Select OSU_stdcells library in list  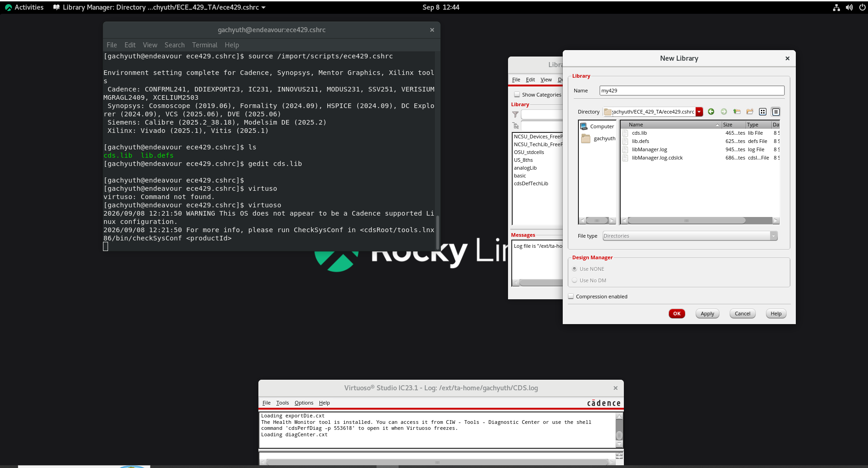pyautogui.click(x=529, y=152)
